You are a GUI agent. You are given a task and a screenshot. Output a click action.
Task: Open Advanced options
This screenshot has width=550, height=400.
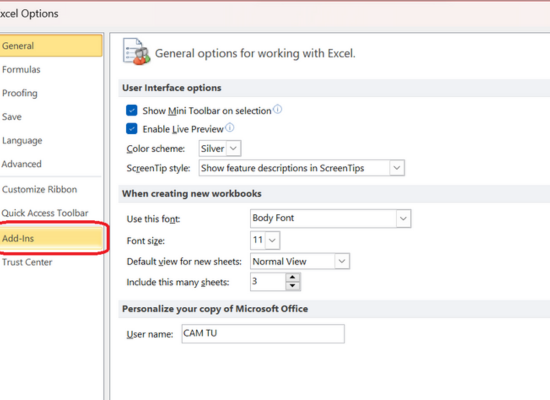21,164
